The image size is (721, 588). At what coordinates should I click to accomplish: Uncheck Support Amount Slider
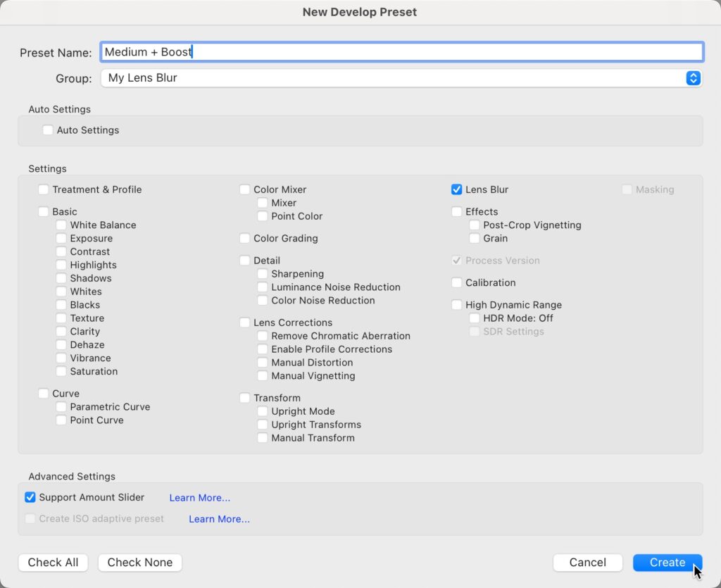coord(30,497)
